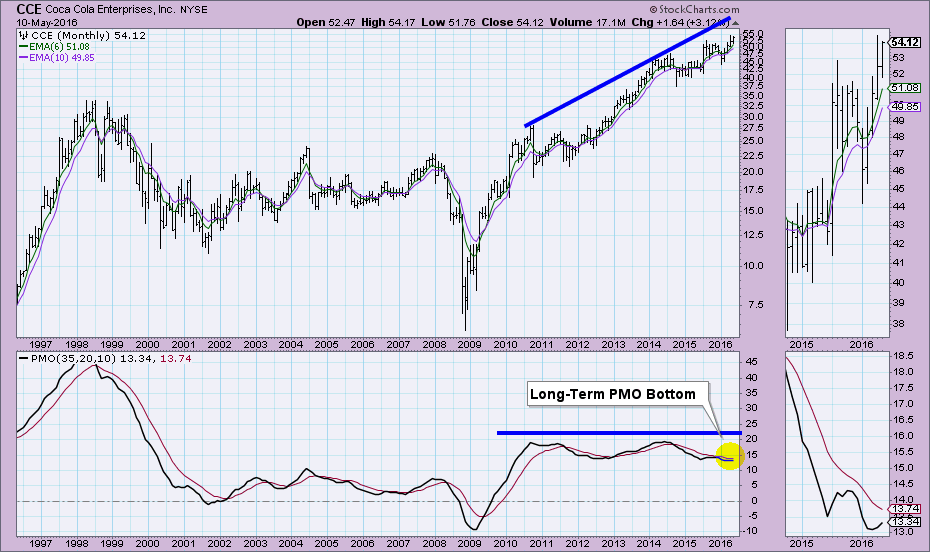Click the Close 54.12 value in the header
The image size is (930, 552).
pos(512,22)
